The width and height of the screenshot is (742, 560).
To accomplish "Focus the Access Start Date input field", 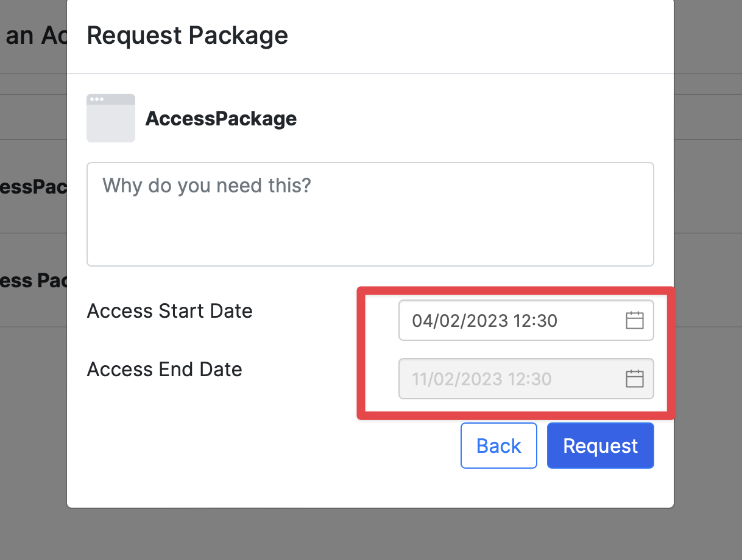I will click(x=512, y=320).
